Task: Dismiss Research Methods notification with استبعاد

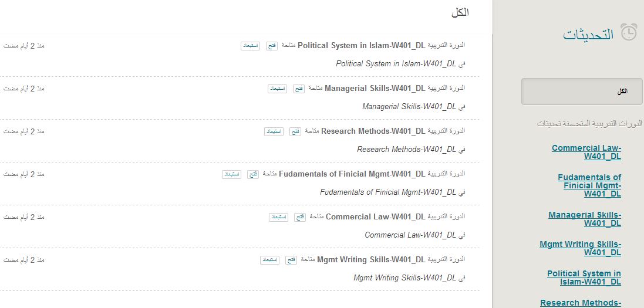Action: [x=274, y=131]
